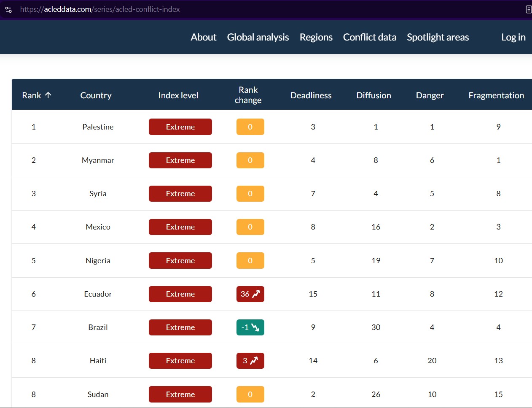Open site information icon in address bar

[x=8, y=9]
